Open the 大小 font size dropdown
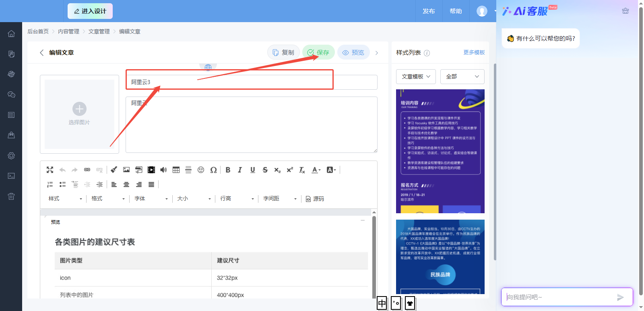 click(194, 199)
